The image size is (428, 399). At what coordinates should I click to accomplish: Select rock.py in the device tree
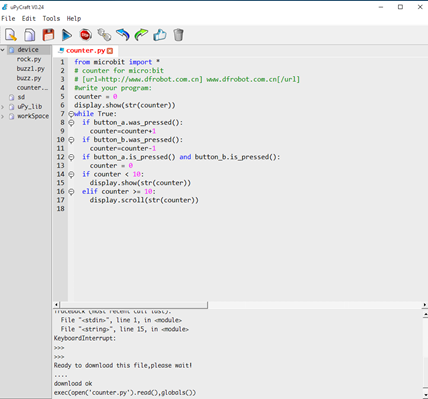[x=29, y=59]
